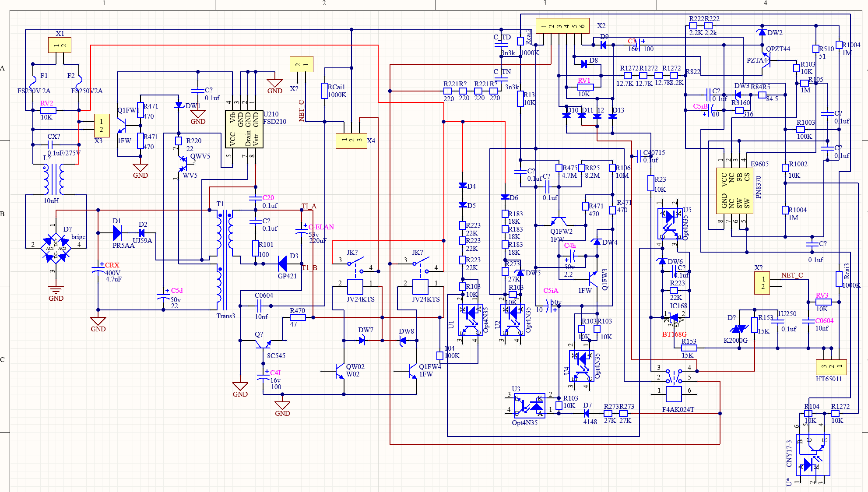Click diode D3 GP421

coord(283,264)
